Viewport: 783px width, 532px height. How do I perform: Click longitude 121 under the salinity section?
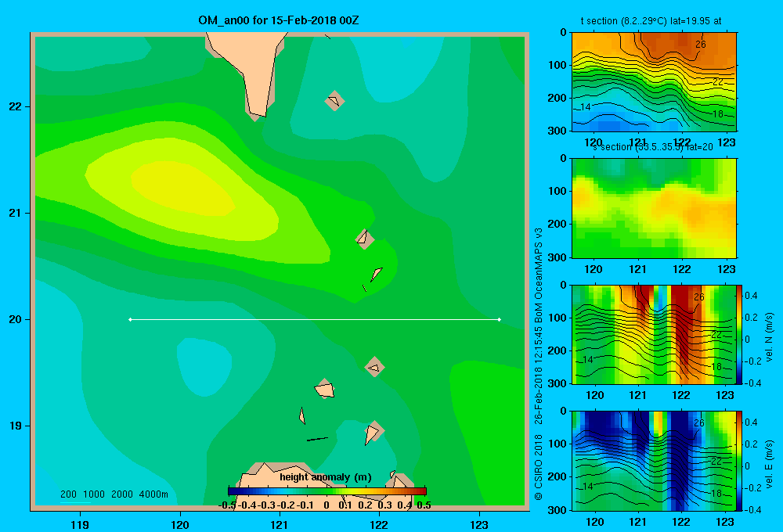point(637,269)
